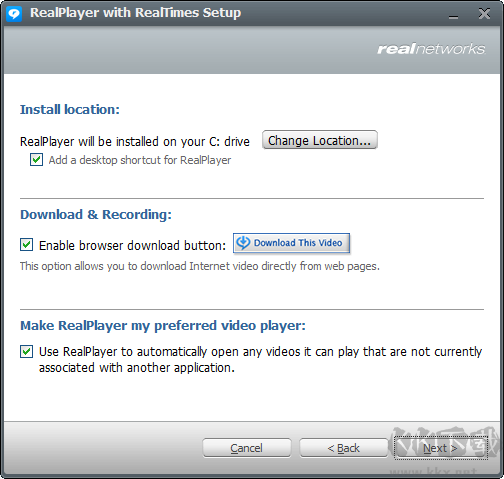Click the Install location heading
Viewport: 504px width, 479px height.
coord(70,109)
